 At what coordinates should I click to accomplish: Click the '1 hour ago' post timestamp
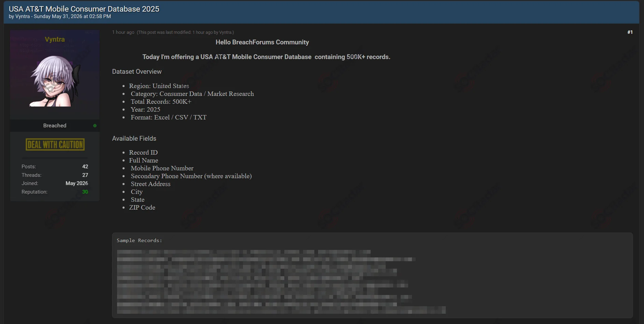click(x=123, y=32)
